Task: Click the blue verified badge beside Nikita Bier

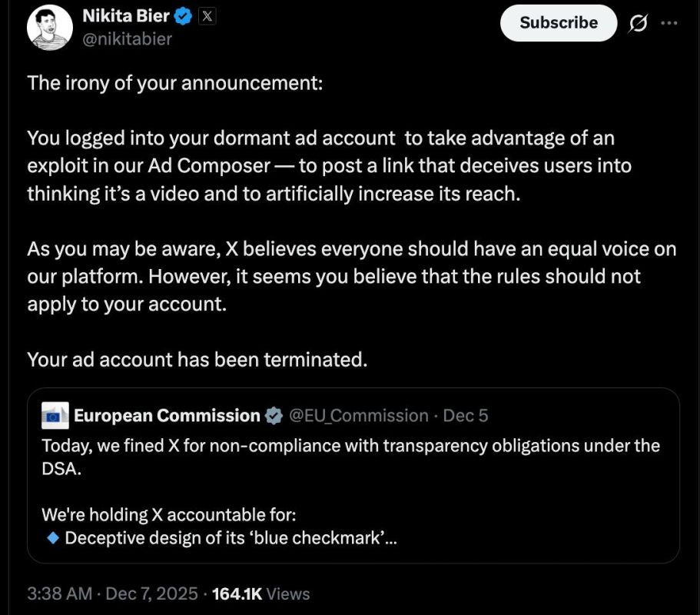Action: pyautogui.click(x=183, y=15)
